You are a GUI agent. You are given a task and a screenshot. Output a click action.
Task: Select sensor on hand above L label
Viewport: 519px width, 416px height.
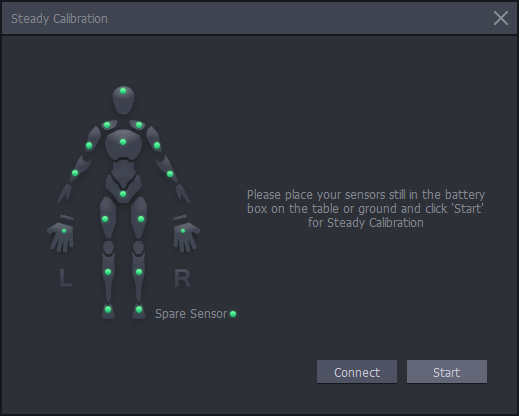pyautogui.click(x=64, y=231)
